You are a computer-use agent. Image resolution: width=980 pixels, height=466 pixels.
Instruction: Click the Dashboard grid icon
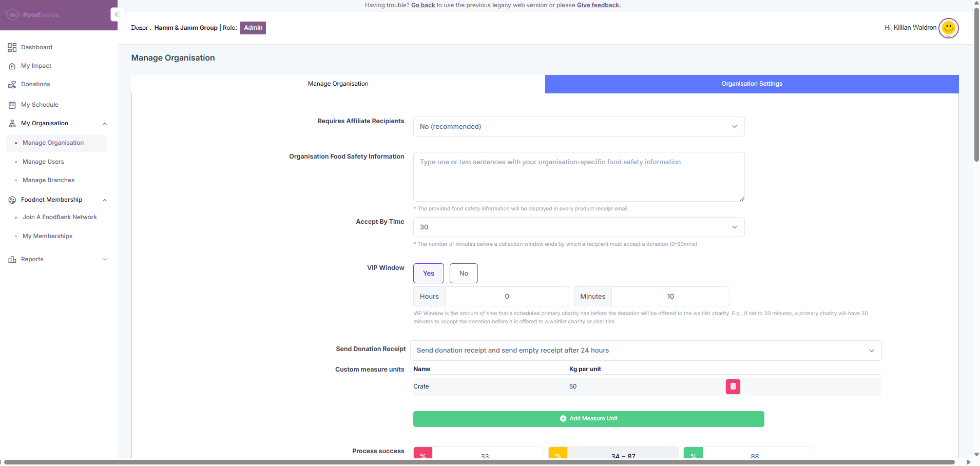point(12,48)
